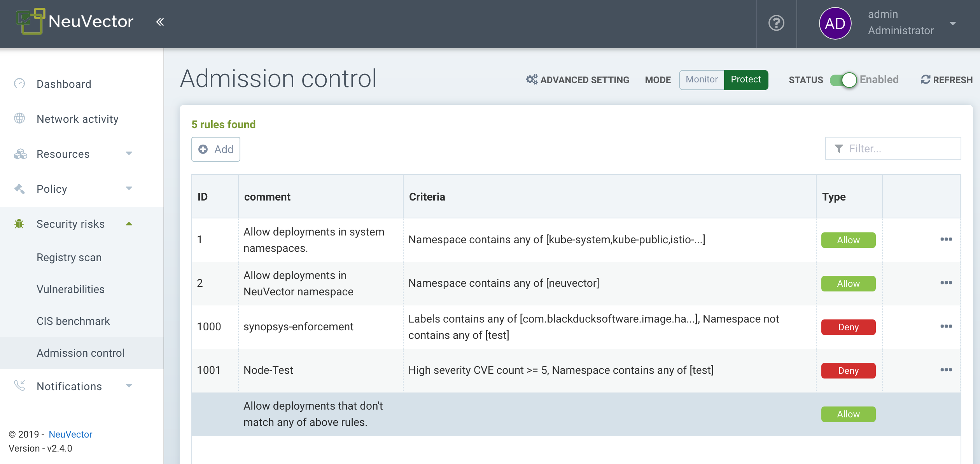Open Vulnerabilities in the sidebar
This screenshot has width=980, height=464.
pyautogui.click(x=70, y=289)
